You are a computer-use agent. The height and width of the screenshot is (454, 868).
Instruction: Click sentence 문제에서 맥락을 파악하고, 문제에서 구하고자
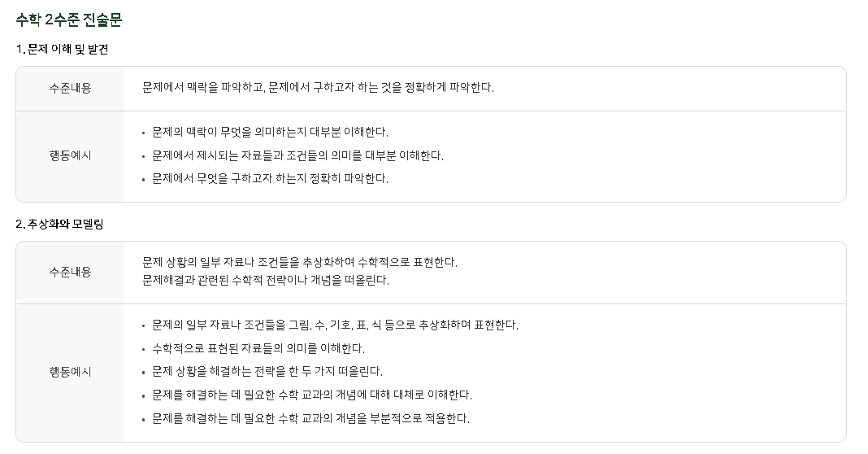tap(318, 88)
